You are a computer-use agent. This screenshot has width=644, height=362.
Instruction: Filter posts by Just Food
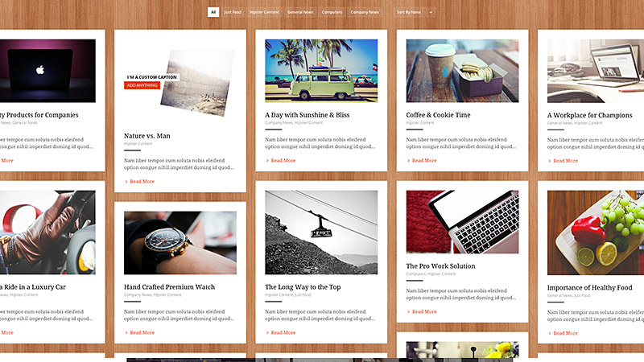(233, 12)
